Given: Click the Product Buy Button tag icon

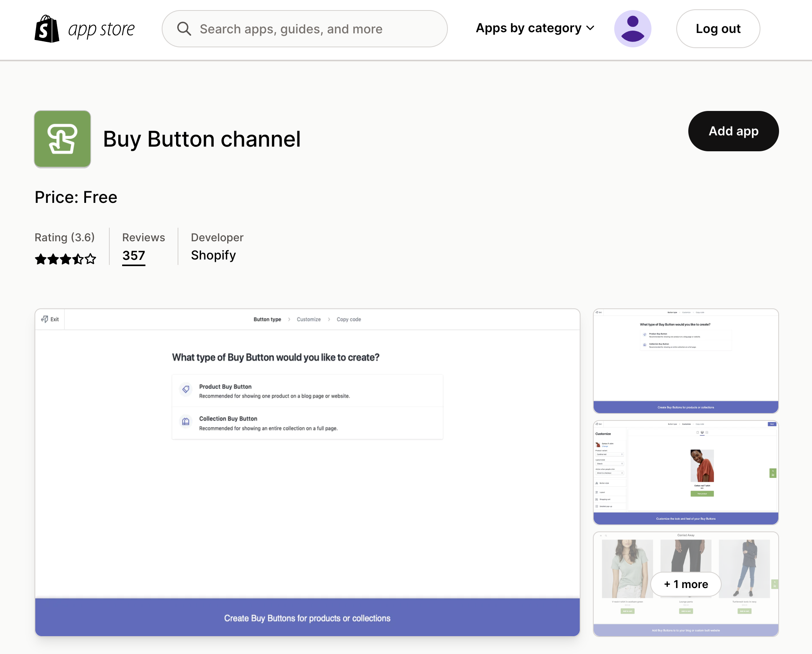Looking at the screenshot, I should [x=185, y=389].
